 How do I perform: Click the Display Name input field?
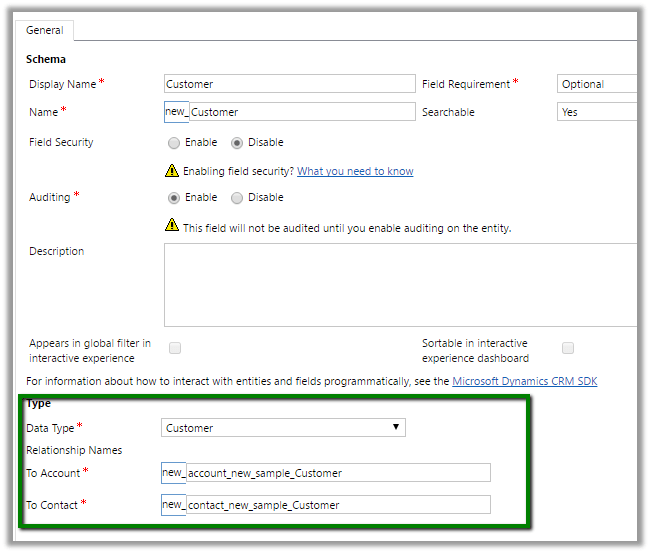pos(289,84)
